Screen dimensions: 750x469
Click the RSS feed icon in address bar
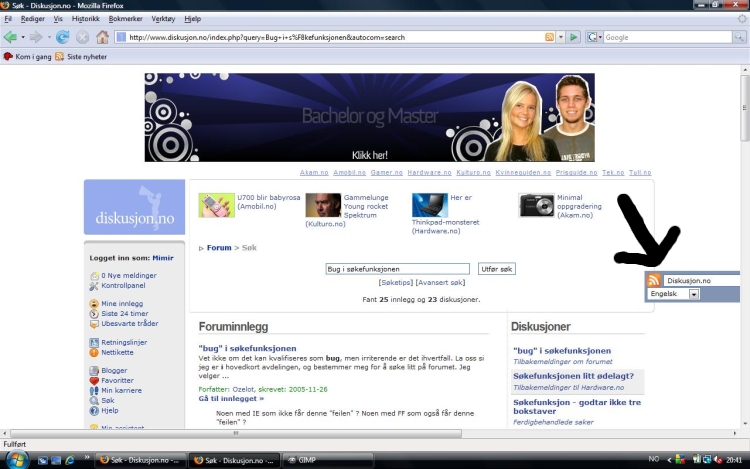pyautogui.click(x=550, y=37)
